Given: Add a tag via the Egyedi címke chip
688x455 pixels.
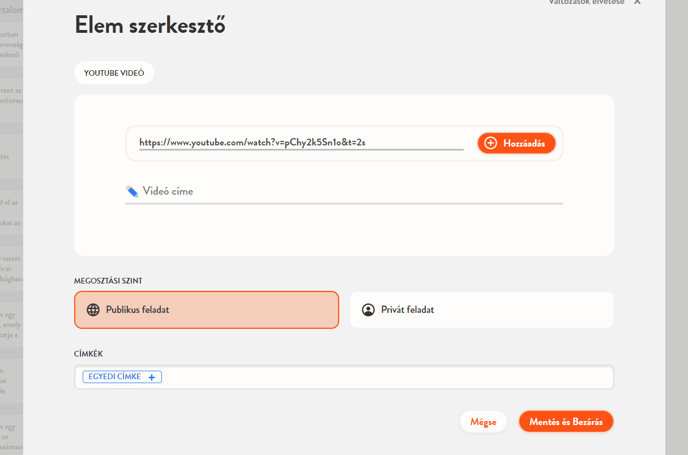Looking at the screenshot, I should pos(115,377).
